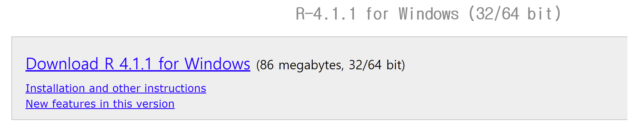Click the "(86 megabytes, 32/64 bit)" size note
644x132 pixels.
tap(330, 65)
